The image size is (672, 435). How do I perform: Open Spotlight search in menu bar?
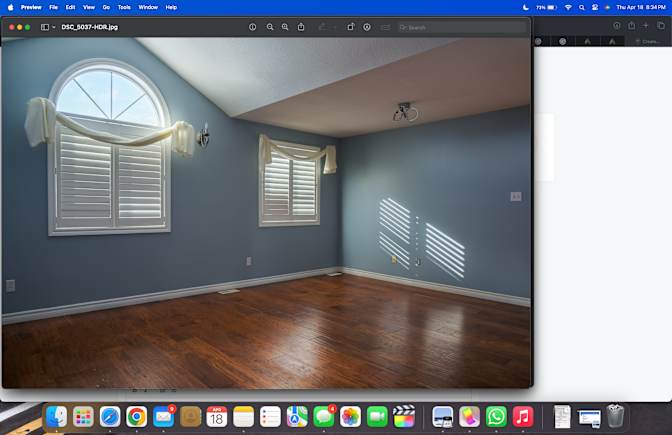(x=582, y=7)
